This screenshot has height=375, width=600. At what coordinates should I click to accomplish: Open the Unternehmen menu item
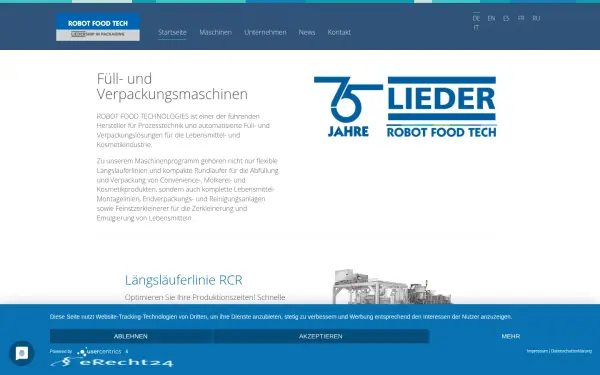(x=265, y=33)
